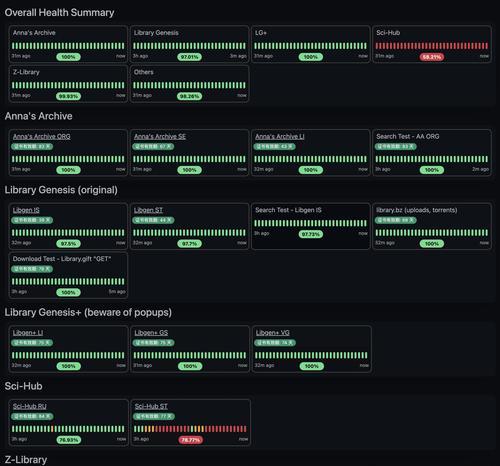Click the certificate expiry badge under Libgen IS
The width and height of the screenshot is (500, 466).
point(32,220)
